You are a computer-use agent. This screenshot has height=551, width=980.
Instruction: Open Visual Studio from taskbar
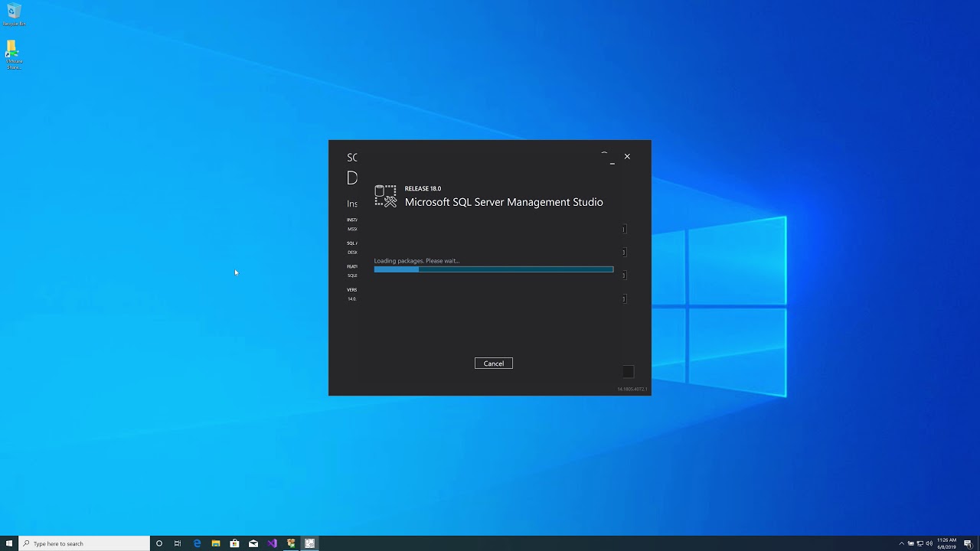point(272,543)
